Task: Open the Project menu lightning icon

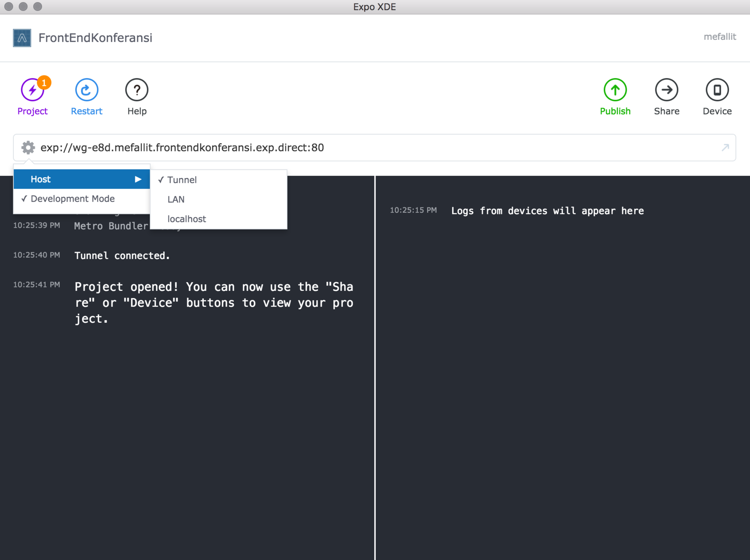Action: pos(32,90)
